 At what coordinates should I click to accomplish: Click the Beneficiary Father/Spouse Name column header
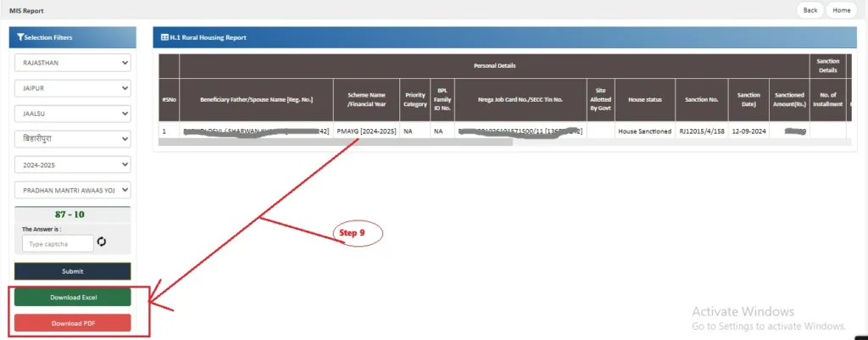coord(256,100)
